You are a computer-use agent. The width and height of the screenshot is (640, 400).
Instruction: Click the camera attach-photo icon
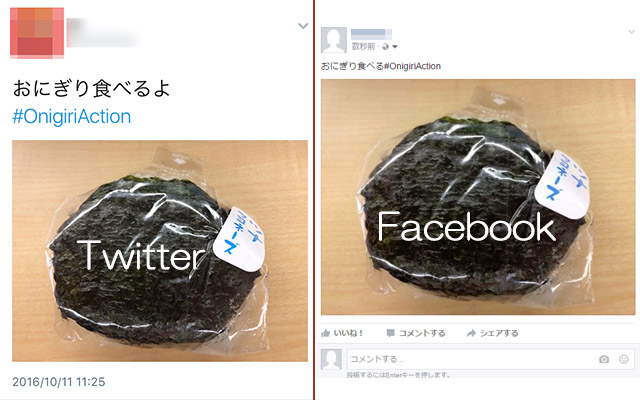[x=604, y=359]
